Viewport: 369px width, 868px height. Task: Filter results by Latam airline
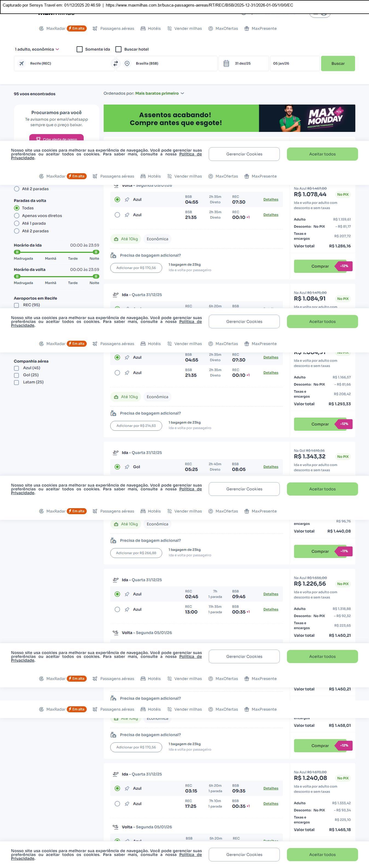click(16, 383)
